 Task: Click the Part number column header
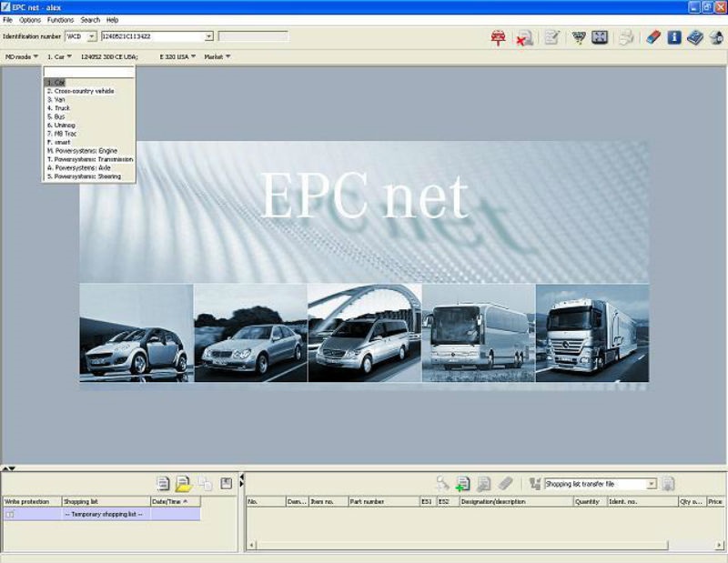384,502
